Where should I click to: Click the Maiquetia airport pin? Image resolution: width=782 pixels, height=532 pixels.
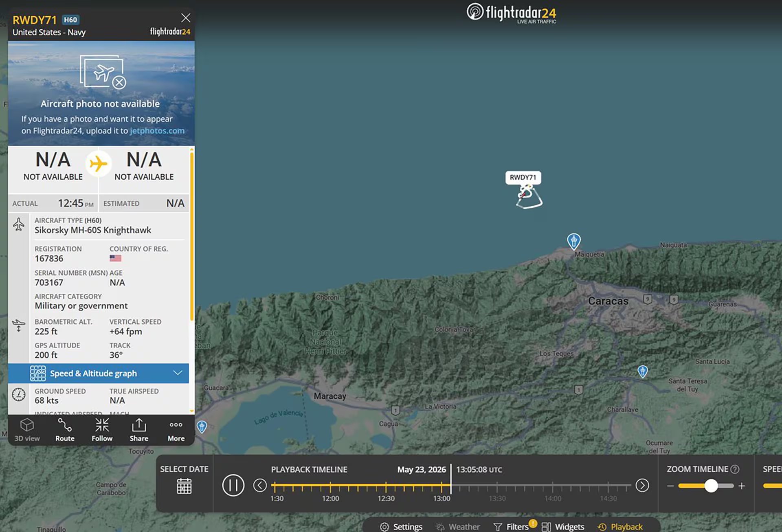573,241
